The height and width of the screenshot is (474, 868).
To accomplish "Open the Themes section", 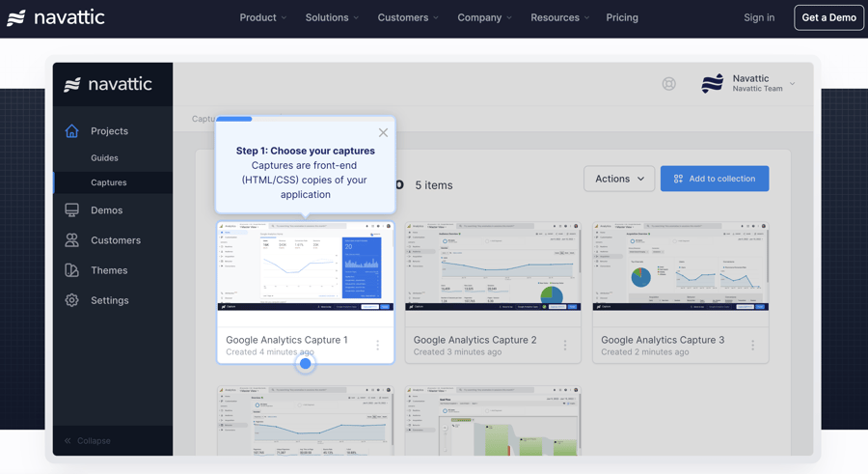I will click(109, 270).
